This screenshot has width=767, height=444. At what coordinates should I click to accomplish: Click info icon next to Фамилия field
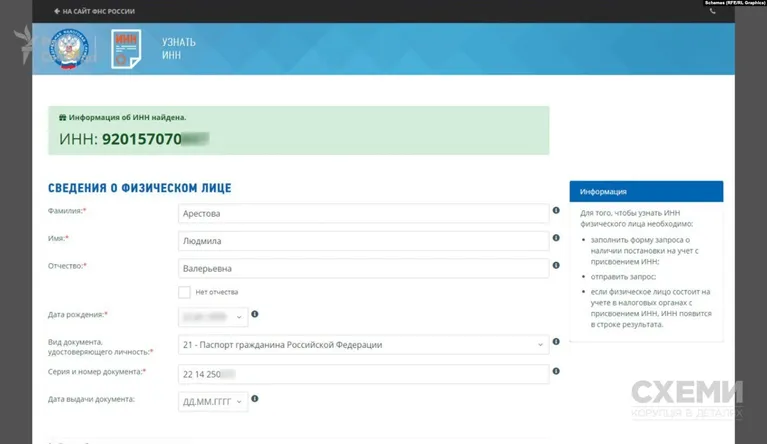[x=556, y=210]
